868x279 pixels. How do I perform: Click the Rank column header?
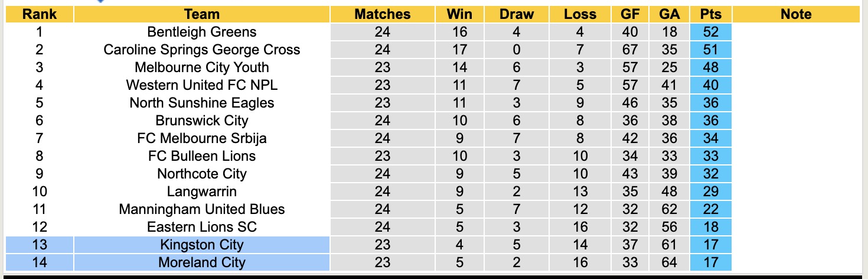(x=39, y=14)
